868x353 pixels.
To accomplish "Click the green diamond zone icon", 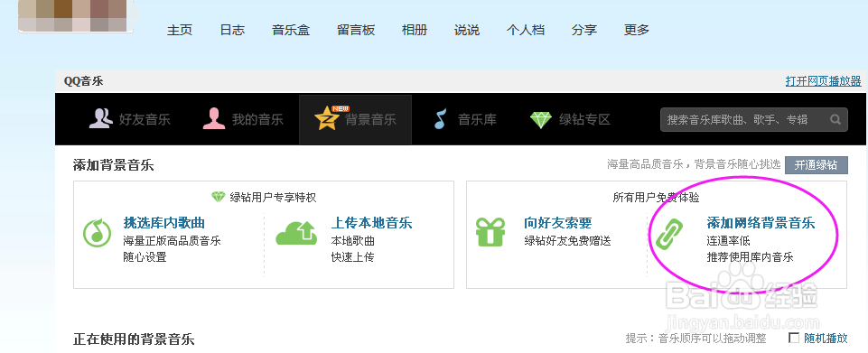I will [541, 119].
